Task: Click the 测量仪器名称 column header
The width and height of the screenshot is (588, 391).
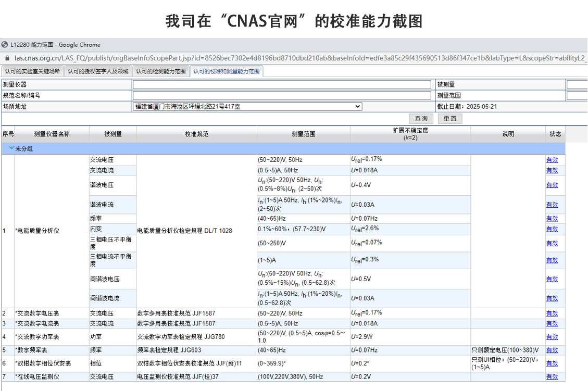Action: click(x=52, y=134)
